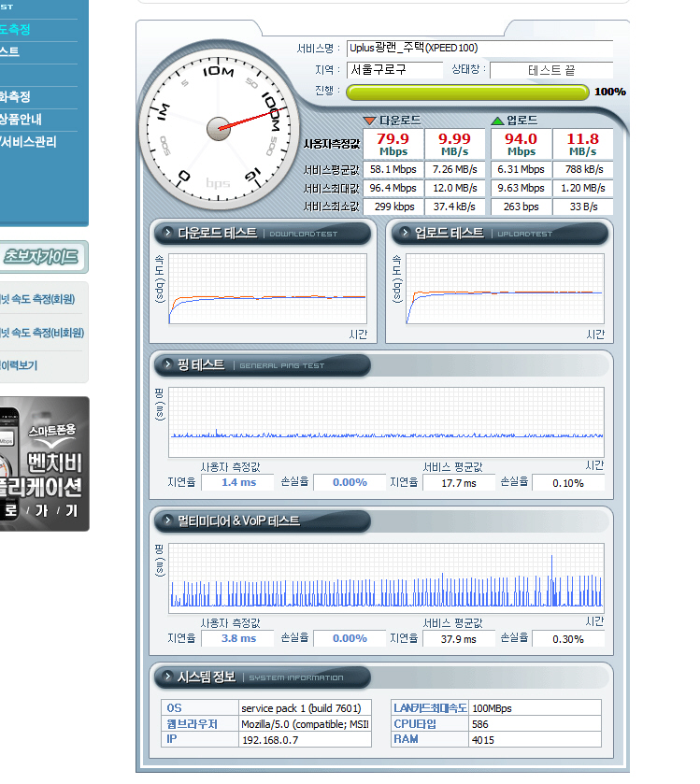The width and height of the screenshot is (700, 784).
Task: Click the 서비스평균값 row label
Action: pos(332,170)
